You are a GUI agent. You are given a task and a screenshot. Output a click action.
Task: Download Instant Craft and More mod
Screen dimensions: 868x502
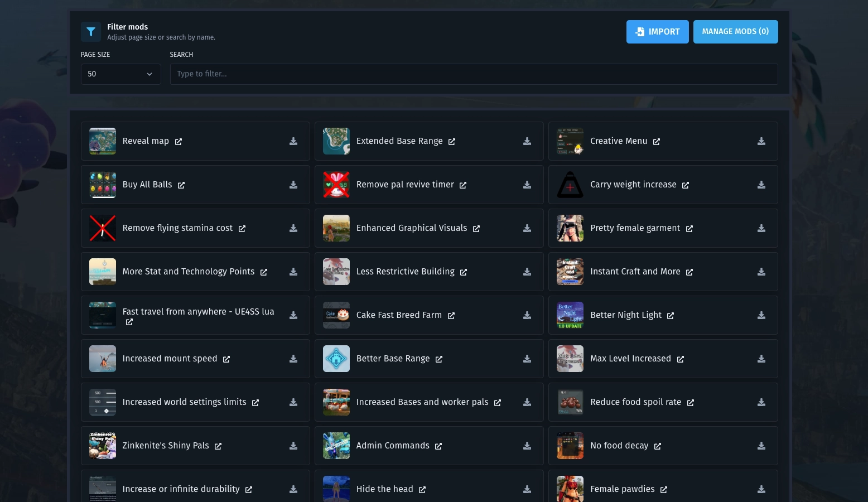click(761, 272)
